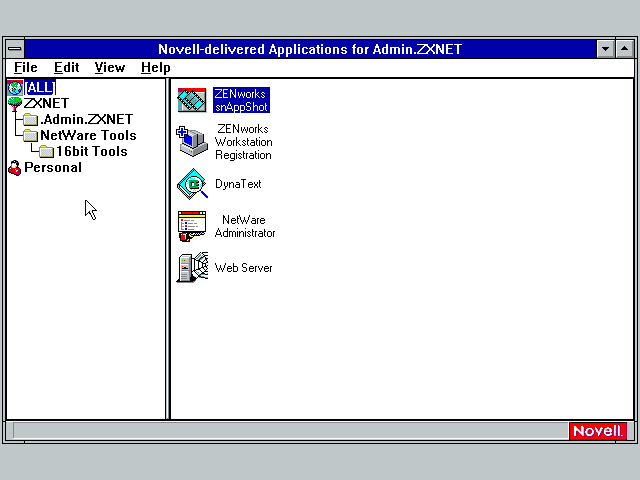Click the tree icon beside ZXNET

tap(15, 103)
